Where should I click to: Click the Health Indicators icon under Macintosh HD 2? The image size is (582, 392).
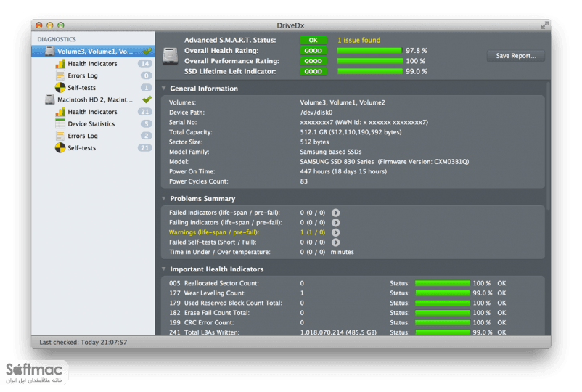pos(60,112)
